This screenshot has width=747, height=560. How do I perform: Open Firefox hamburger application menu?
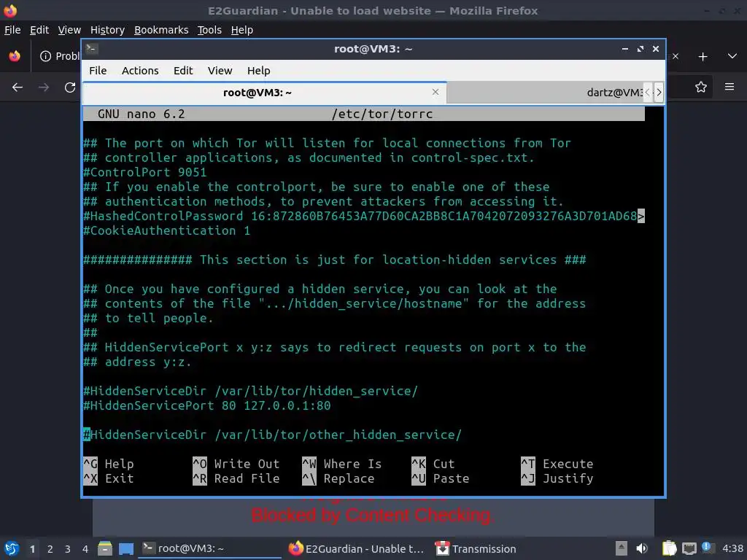[x=729, y=87]
